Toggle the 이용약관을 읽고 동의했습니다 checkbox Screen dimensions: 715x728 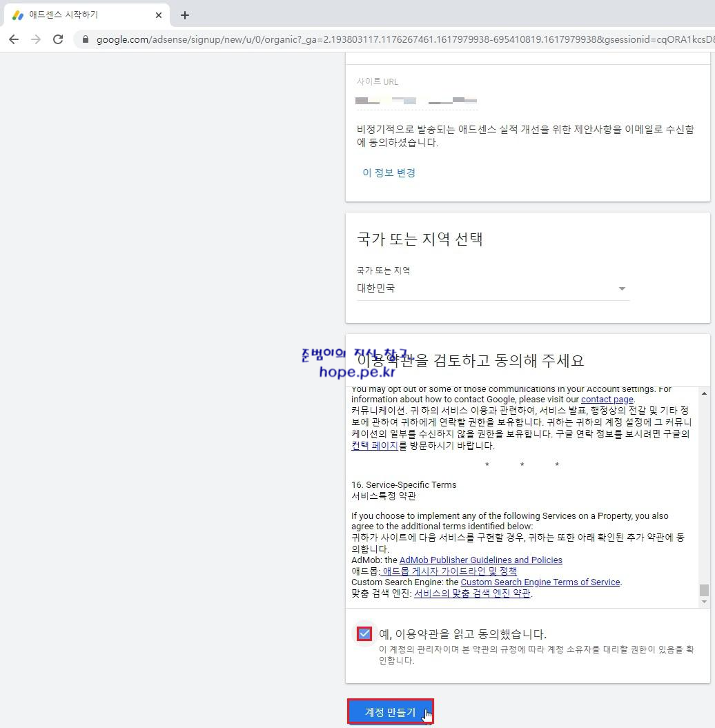[364, 633]
